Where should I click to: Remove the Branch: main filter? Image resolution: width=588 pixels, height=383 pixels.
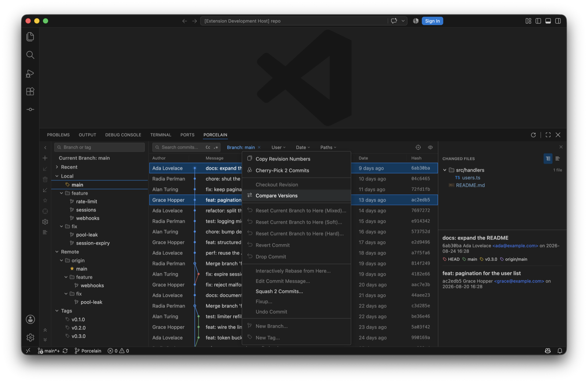coord(259,147)
